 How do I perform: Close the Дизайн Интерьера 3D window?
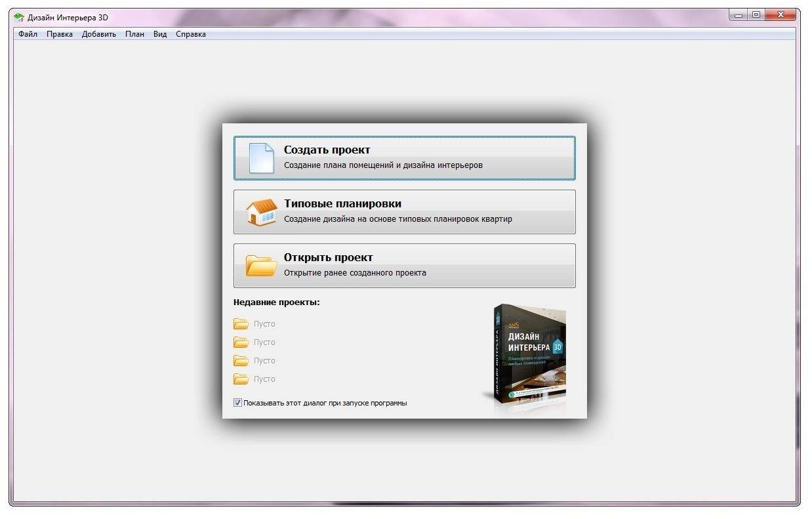point(781,15)
